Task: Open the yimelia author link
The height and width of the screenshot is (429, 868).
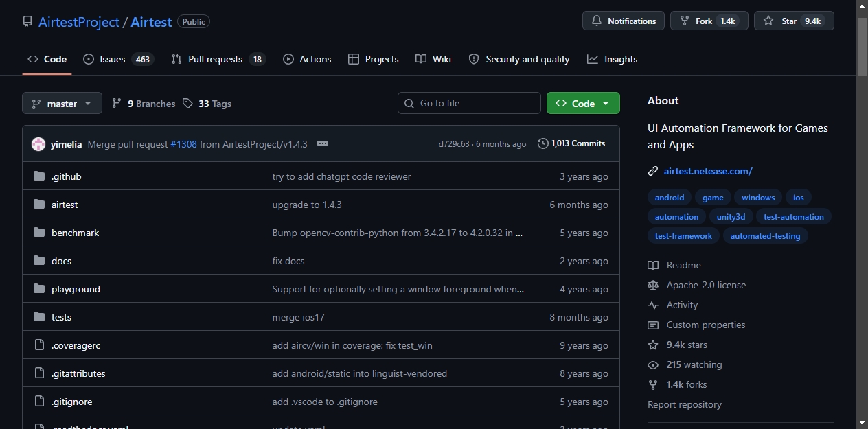Action: 67,144
